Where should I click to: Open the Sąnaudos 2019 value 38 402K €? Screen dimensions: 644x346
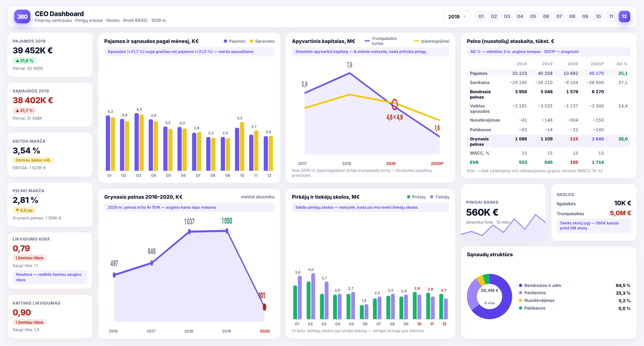pyautogui.click(x=33, y=100)
